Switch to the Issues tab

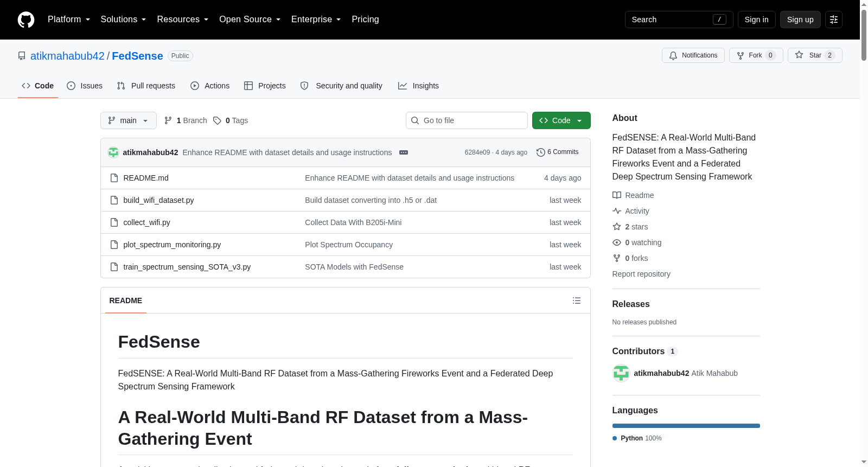pos(85,86)
